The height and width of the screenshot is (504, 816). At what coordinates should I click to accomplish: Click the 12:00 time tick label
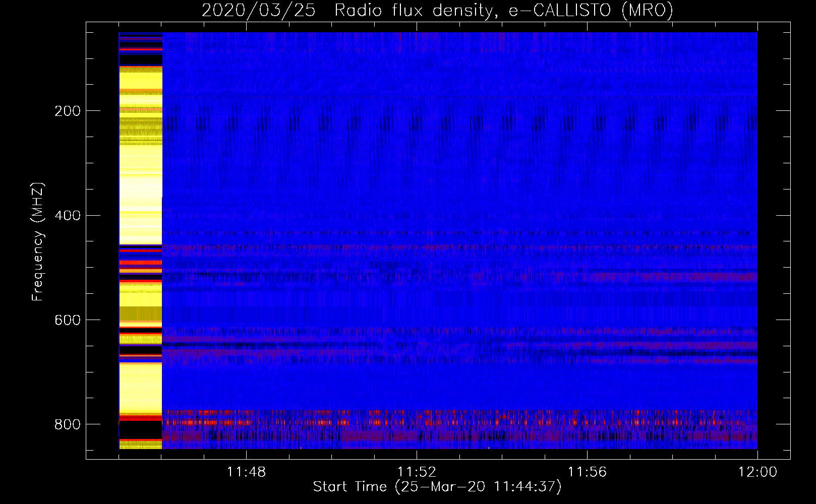757,472
